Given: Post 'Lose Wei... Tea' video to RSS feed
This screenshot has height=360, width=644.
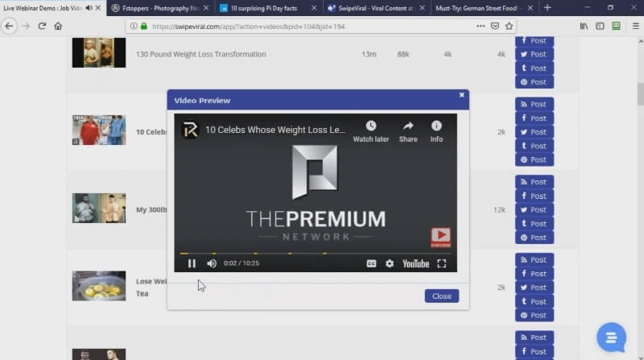Looking at the screenshot, I should coord(534,259).
